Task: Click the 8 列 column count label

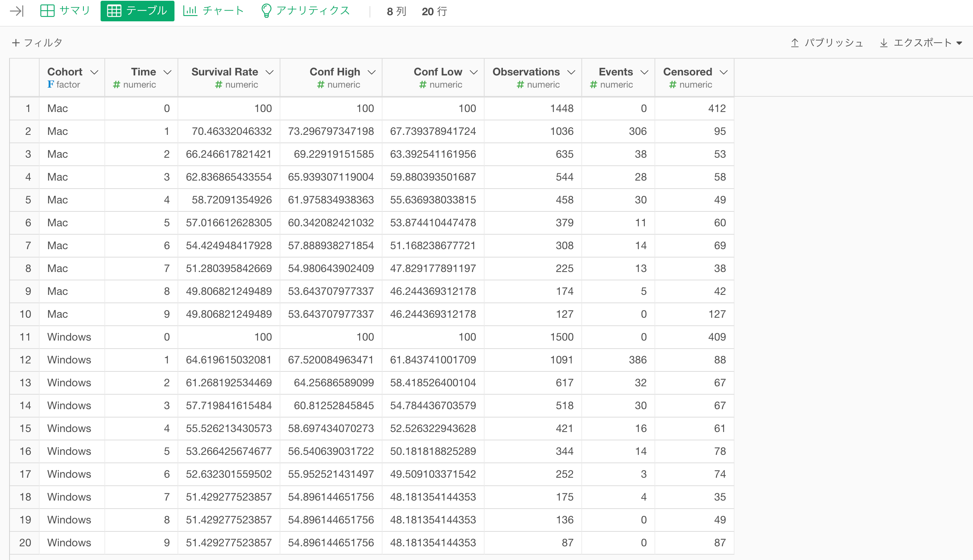Action: (x=396, y=11)
